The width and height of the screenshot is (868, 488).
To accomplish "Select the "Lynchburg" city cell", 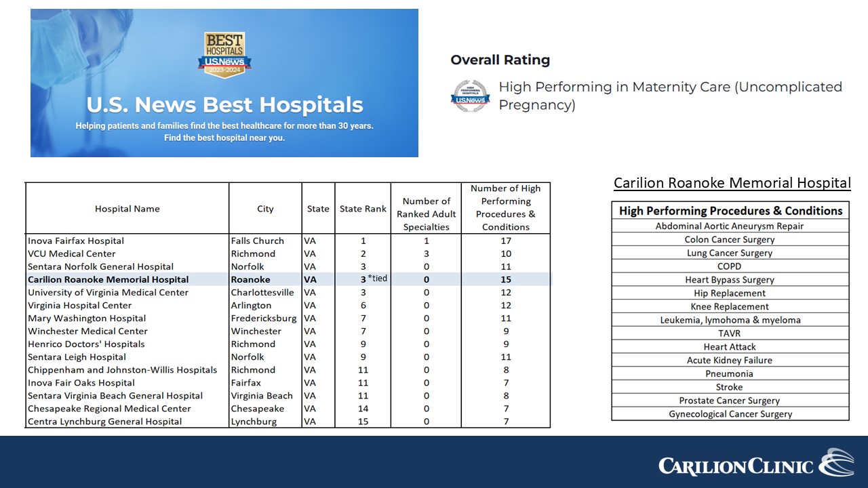I will tap(265, 421).
